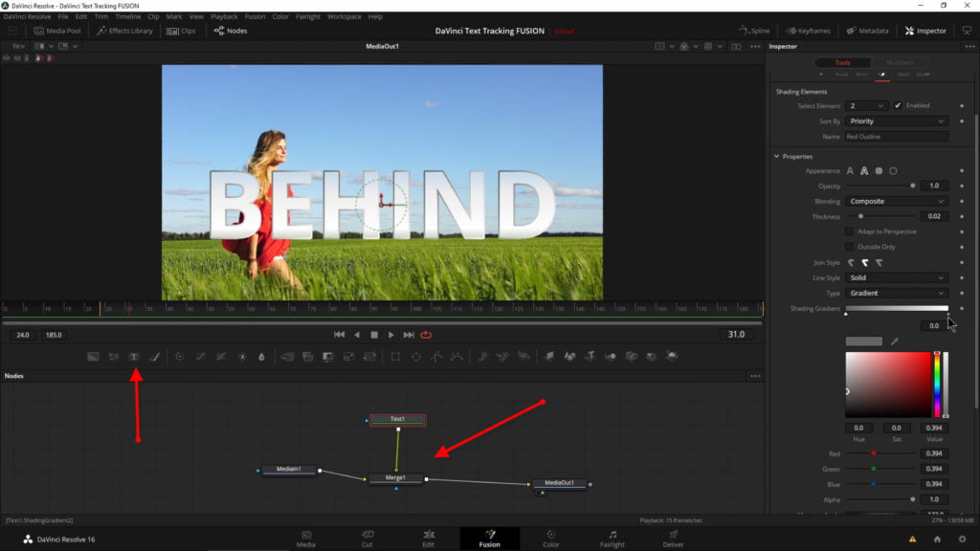
Task: Toggle Shading Gradient keyframe dot
Action: [x=962, y=309]
